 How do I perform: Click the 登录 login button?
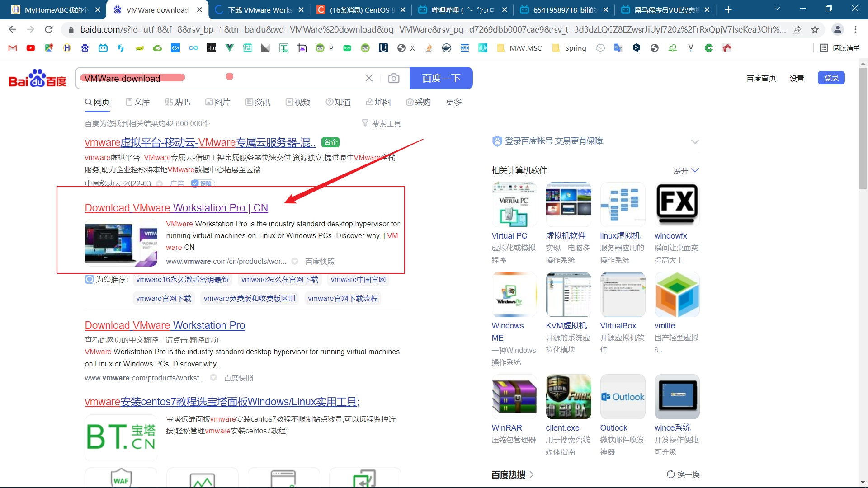click(831, 78)
